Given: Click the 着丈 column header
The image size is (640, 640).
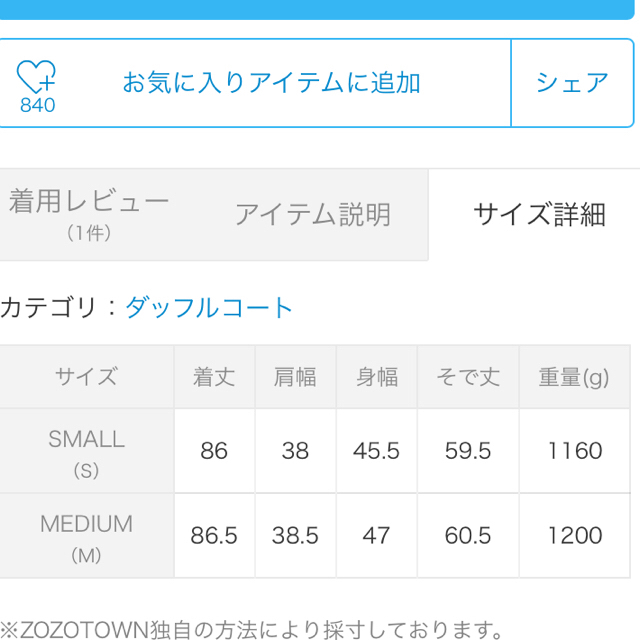Looking at the screenshot, I should tap(214, 377).
